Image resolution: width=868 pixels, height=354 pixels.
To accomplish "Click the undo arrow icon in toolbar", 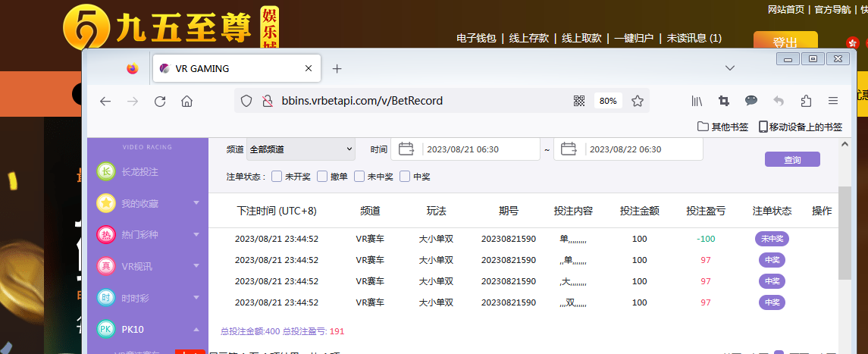I will [x=779, y=101].
